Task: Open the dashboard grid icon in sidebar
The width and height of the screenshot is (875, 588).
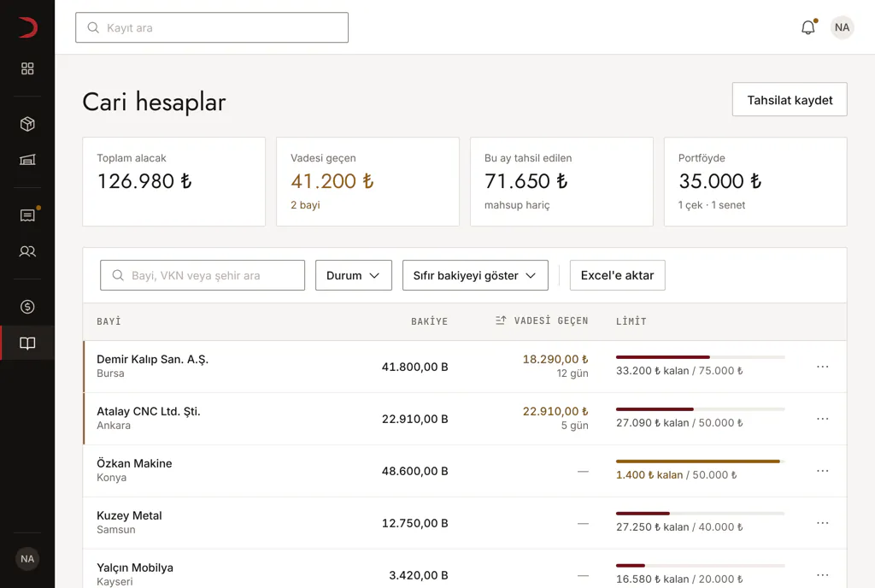Action: (27, 68)
